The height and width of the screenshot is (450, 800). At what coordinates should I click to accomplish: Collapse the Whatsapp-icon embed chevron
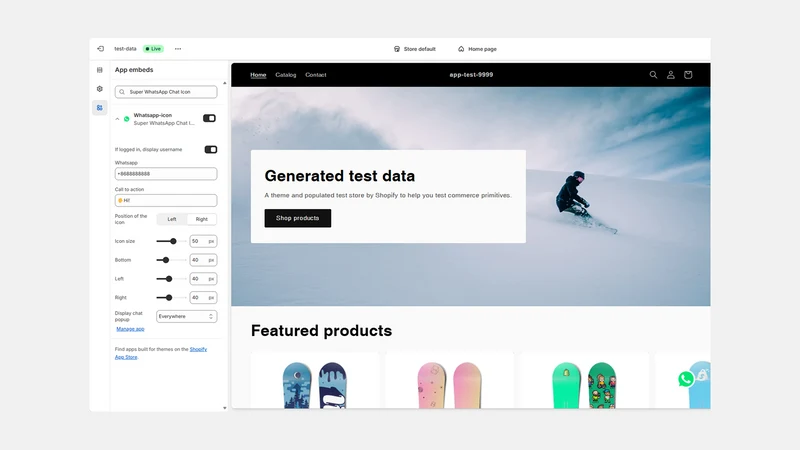pos(117,119)
